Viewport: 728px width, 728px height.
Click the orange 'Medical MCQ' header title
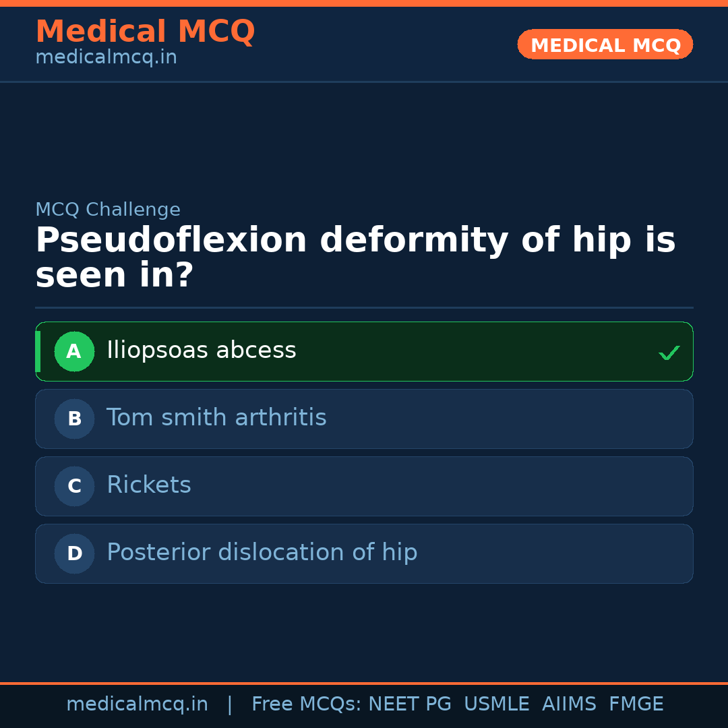coord(145,32)
